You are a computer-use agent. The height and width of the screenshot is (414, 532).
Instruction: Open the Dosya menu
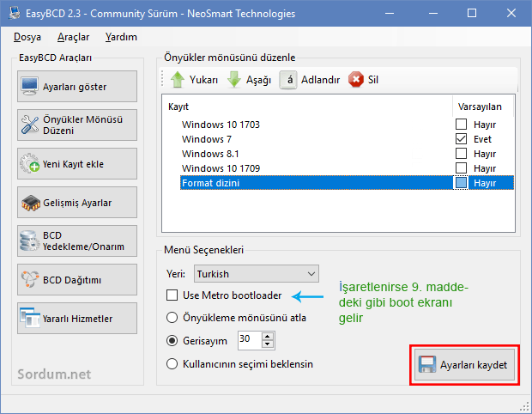(28, 37)
